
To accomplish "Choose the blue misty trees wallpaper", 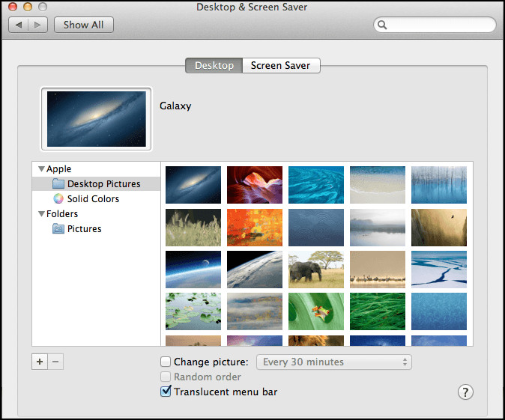I will [439, 185].
